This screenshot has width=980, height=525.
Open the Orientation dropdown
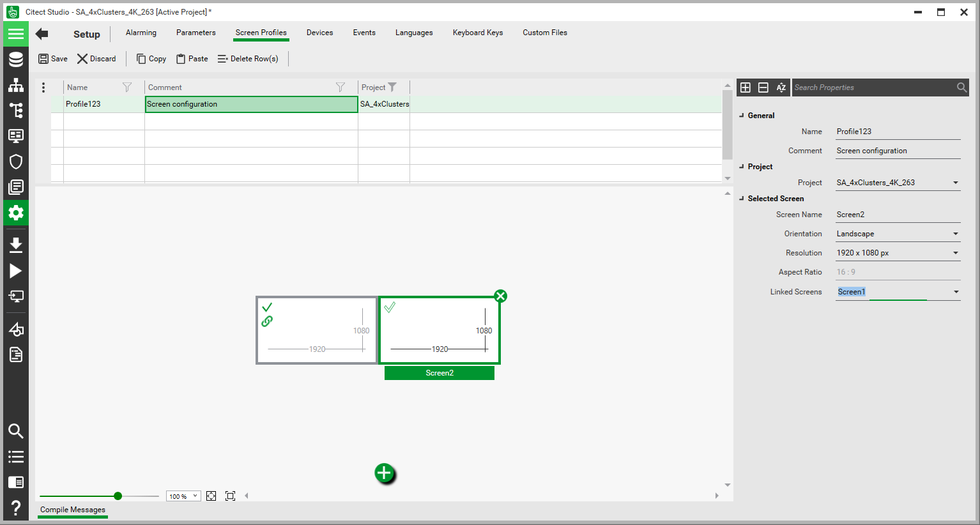pyautogui.click(x=956, y=234)
